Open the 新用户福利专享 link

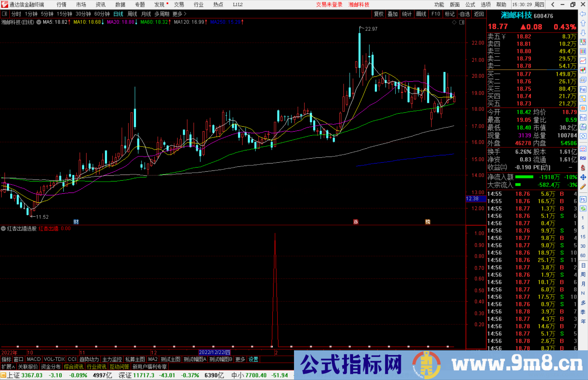click(x=149, y=367)
